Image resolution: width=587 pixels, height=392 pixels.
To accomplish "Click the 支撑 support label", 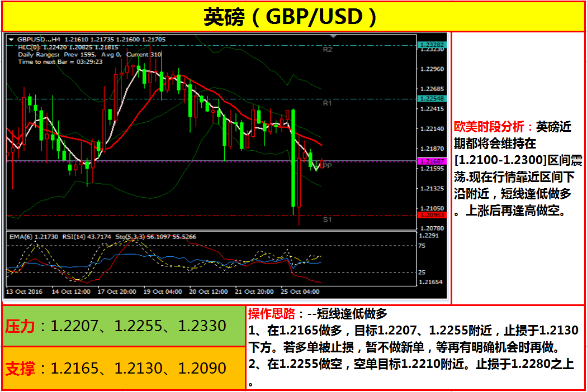I will pos(20,369).
